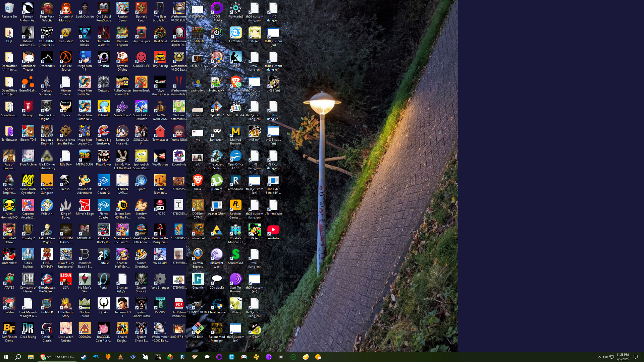The image size is (644, 362).
Task: Select the GOG GALAXY shortcut
Action: (x=217, y=8)
